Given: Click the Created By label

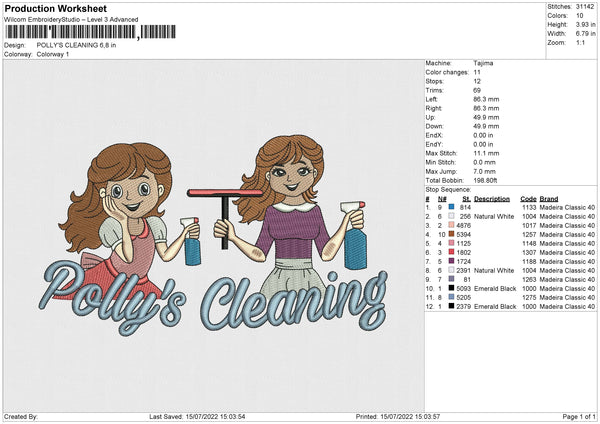Looking at the screenshot, I should [21, 416].
